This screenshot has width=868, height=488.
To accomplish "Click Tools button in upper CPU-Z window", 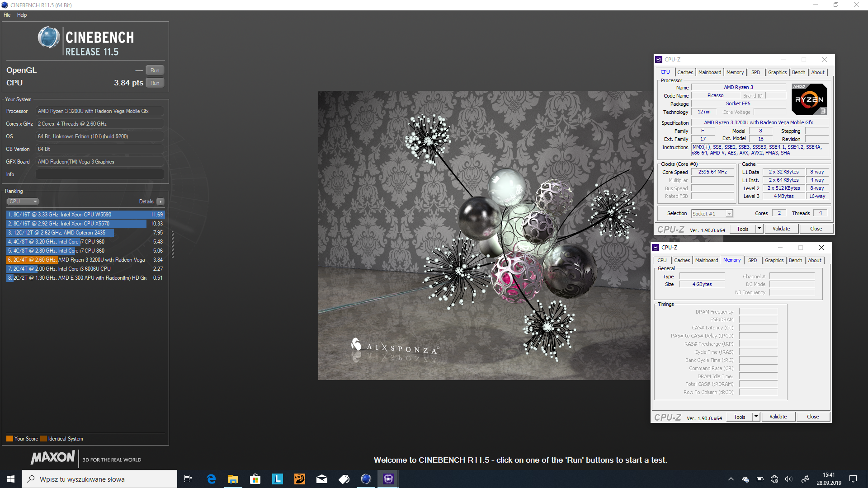I will (742, 229).
